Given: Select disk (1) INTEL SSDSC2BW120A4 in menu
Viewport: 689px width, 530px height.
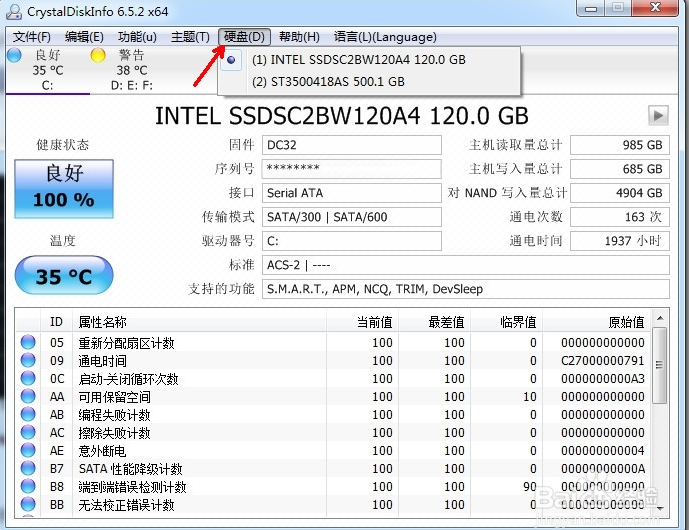Looking at the screenshot, I should (x=370, y=60).
